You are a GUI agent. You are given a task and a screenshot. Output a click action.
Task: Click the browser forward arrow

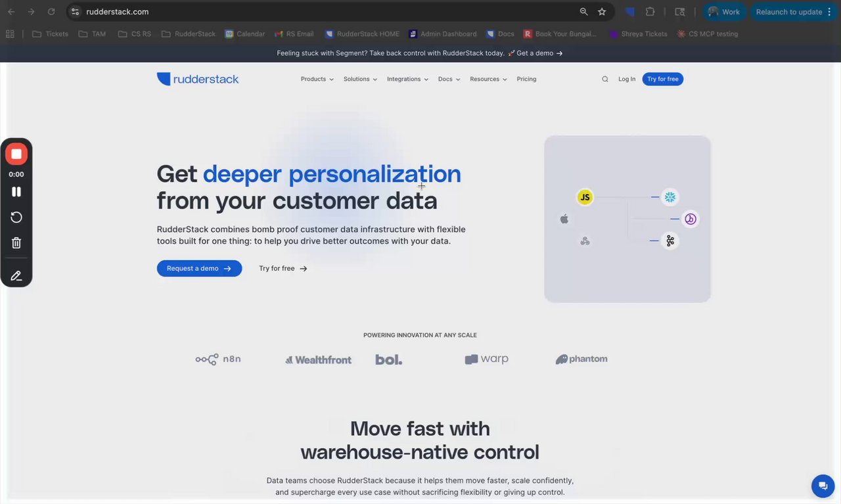[31, 12]
